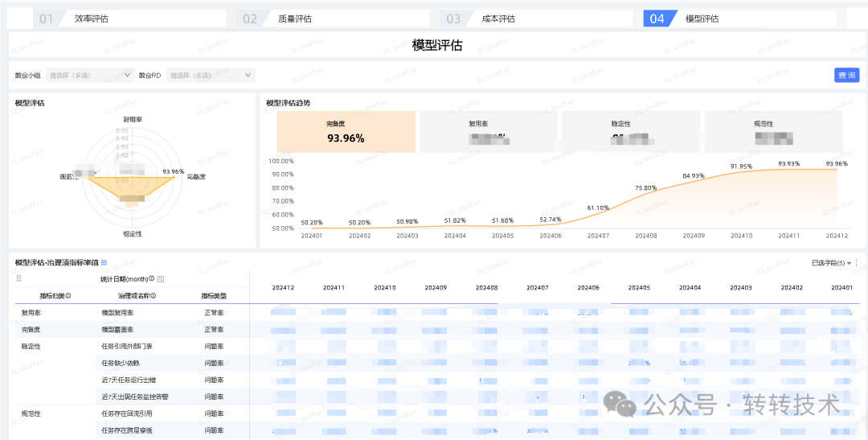This screenshot has width=868, height=440.
Task: Switch to the 03 成本评估 tab
Action: click(x=537, y=19)
